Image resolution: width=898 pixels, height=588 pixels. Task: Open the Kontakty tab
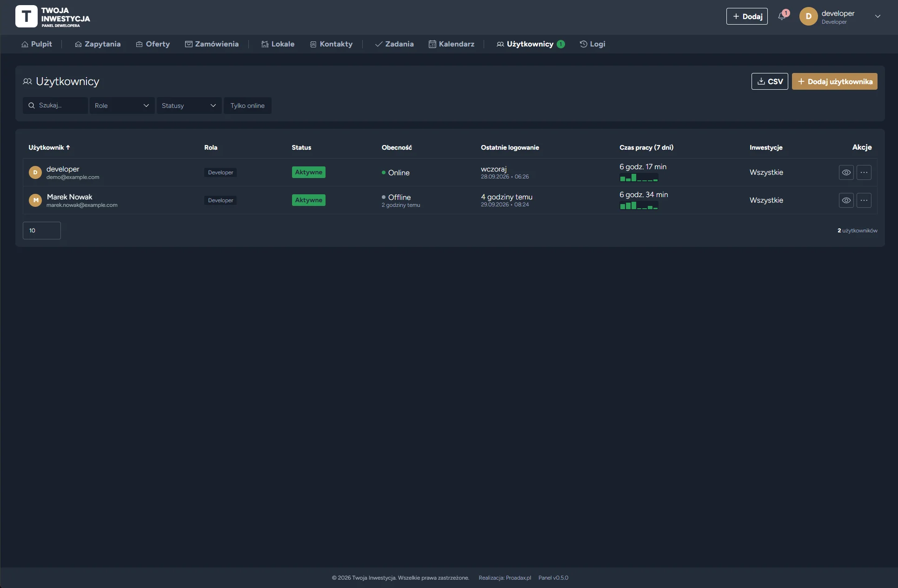332,44
